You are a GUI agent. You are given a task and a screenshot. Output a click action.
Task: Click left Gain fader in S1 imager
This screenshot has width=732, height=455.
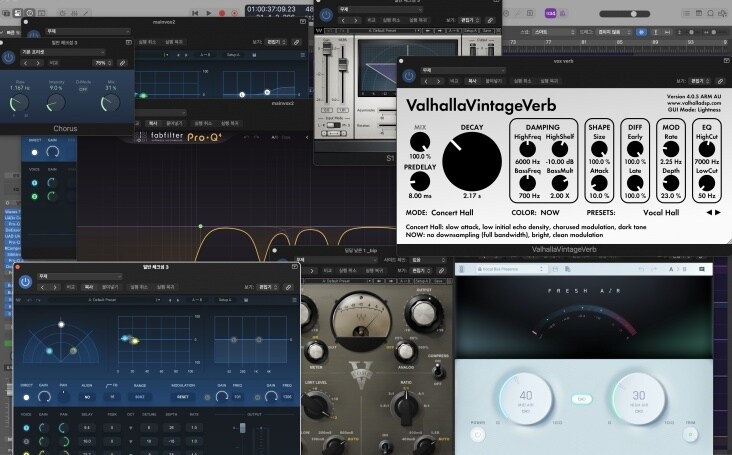point(327,49)
